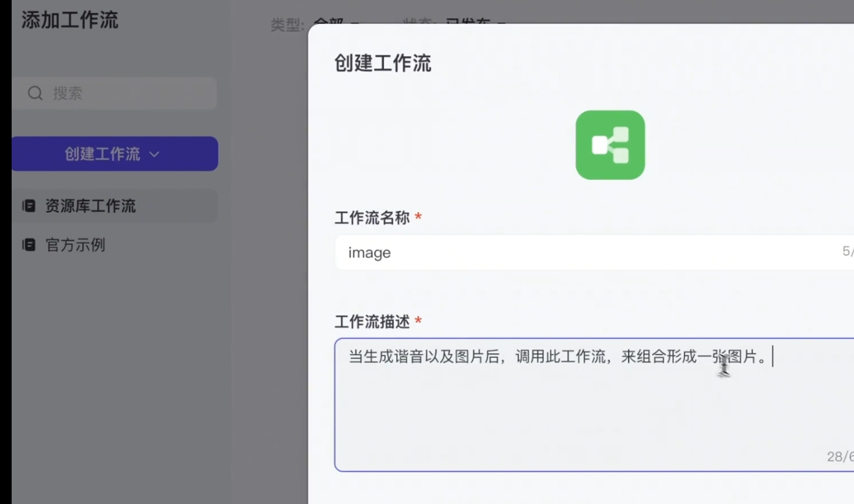Click the 添加工作流 panel title
This screenshot has height=504, width=854.
[70, 20]
